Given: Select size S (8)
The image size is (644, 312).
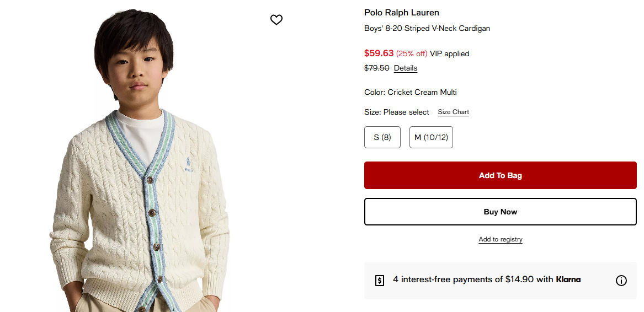Looking at the screenshot, I should pyautogui.click(x=382, y=137).
